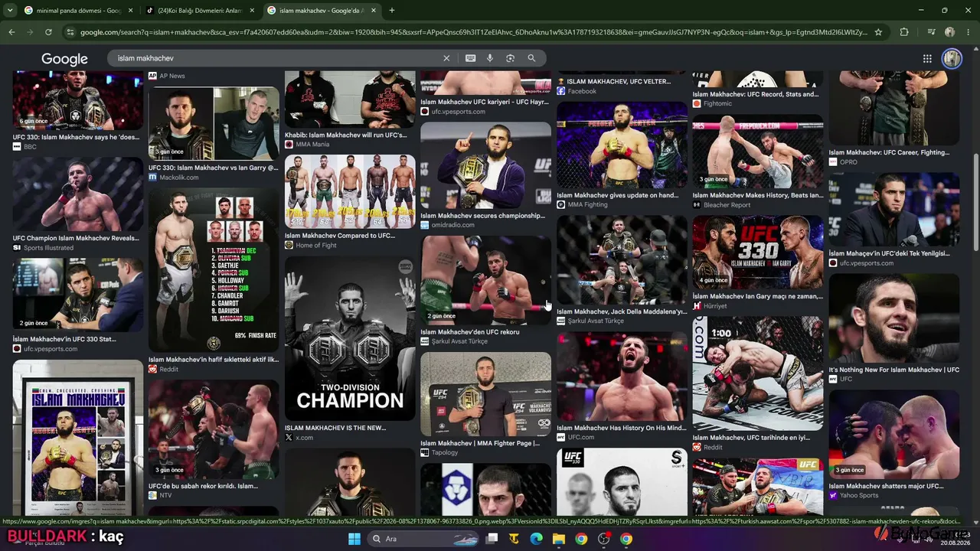Bookmark this page with the star icon
Screen dimensions: 980x551
pos(878,32)
